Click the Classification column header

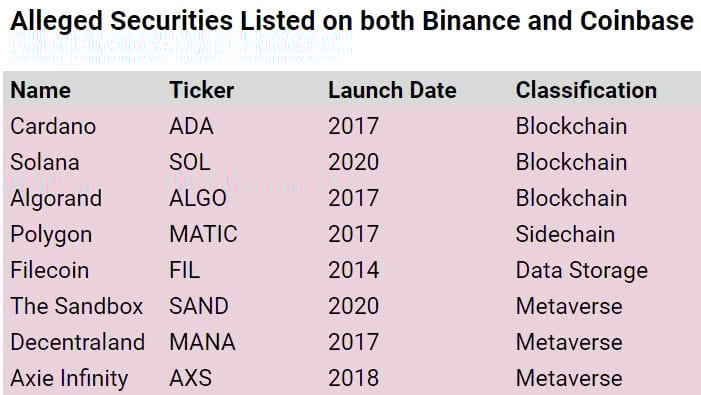(587, 90)
